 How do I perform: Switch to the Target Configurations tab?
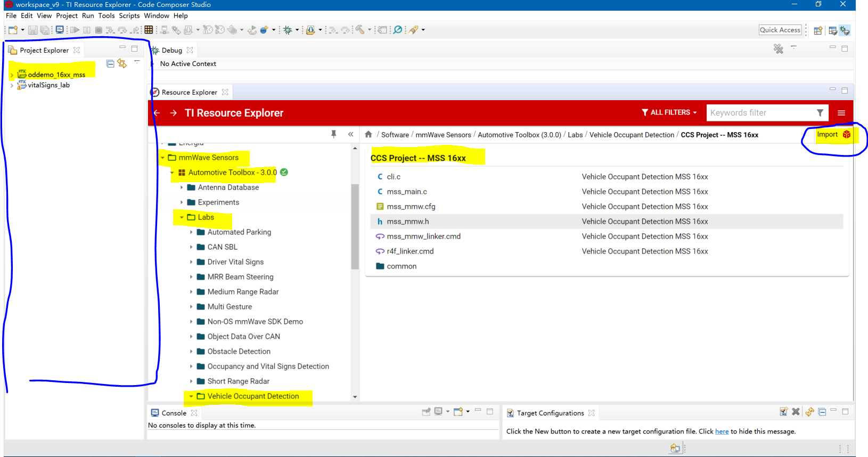550,413
